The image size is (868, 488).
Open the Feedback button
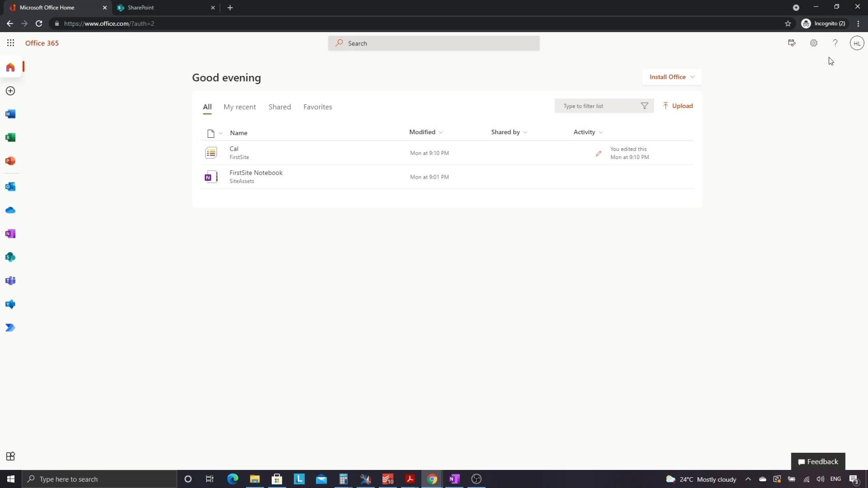click(x=818, y=462)
